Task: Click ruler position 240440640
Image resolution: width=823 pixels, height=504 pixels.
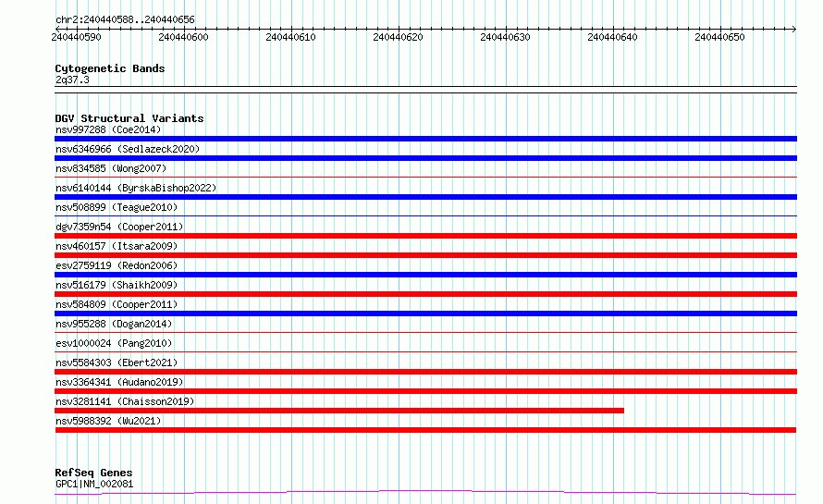Action: click(612, 37)
